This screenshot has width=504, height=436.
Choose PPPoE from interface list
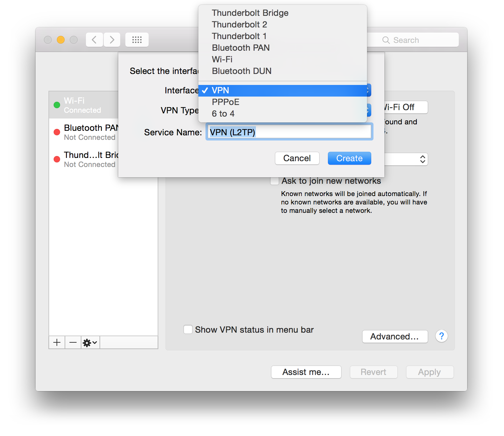[x=283, y=102]
